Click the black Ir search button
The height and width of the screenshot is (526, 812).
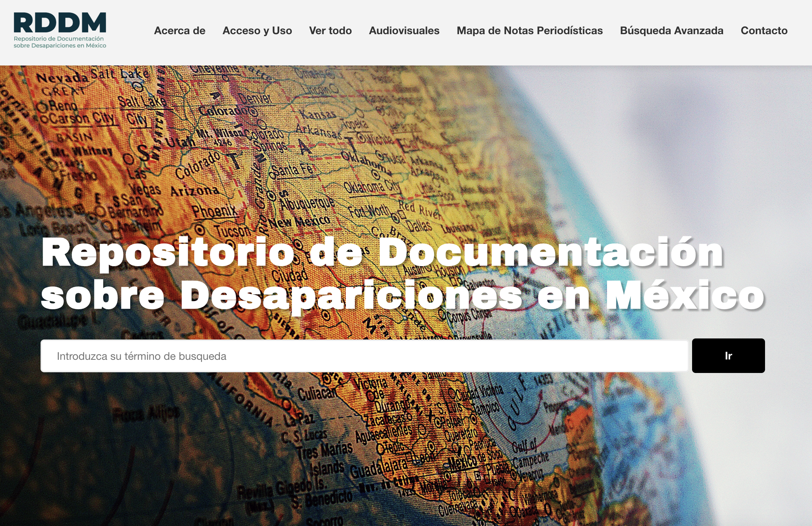coord(728,356)
